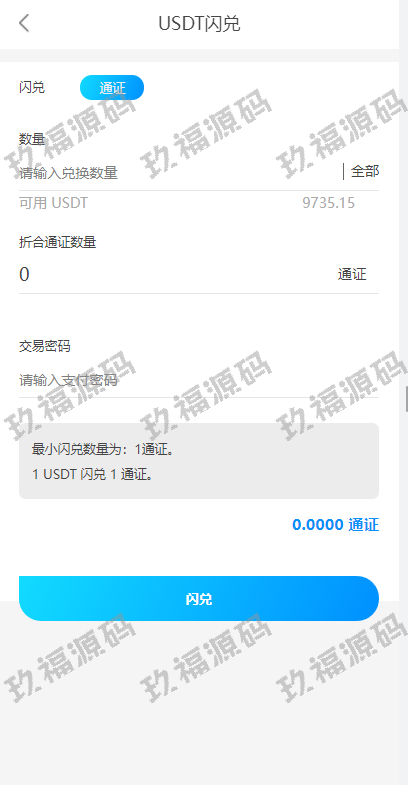Screen dimensions: 408x785
Task: Click the 请输入支付密码 password input field
Action: click(x=199, y=380)
